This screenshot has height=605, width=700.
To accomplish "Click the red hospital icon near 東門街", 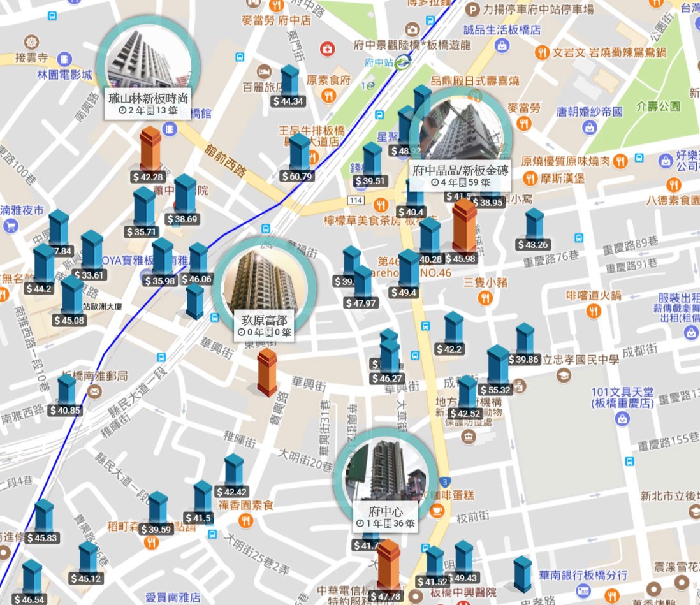I will pos(327,48).
